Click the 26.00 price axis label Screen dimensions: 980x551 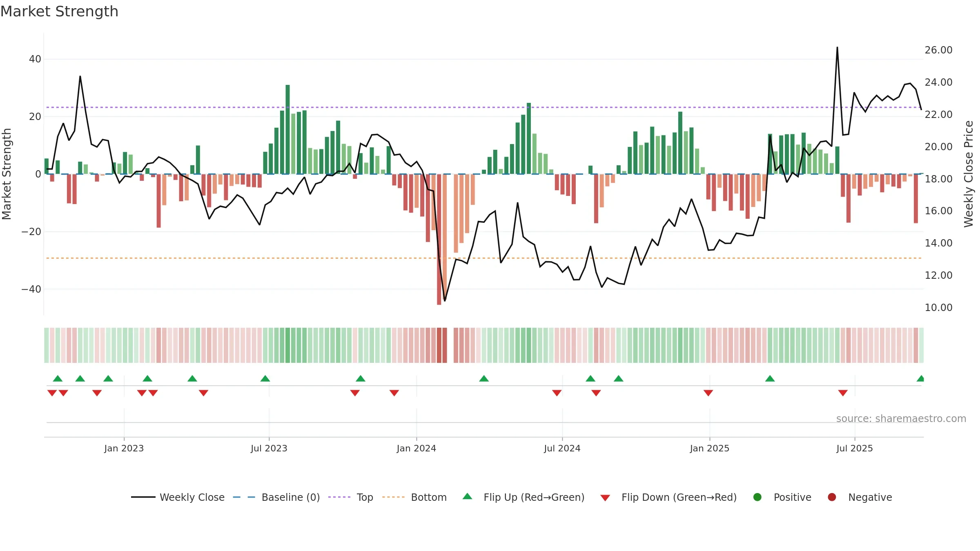[x=938, y=50]
